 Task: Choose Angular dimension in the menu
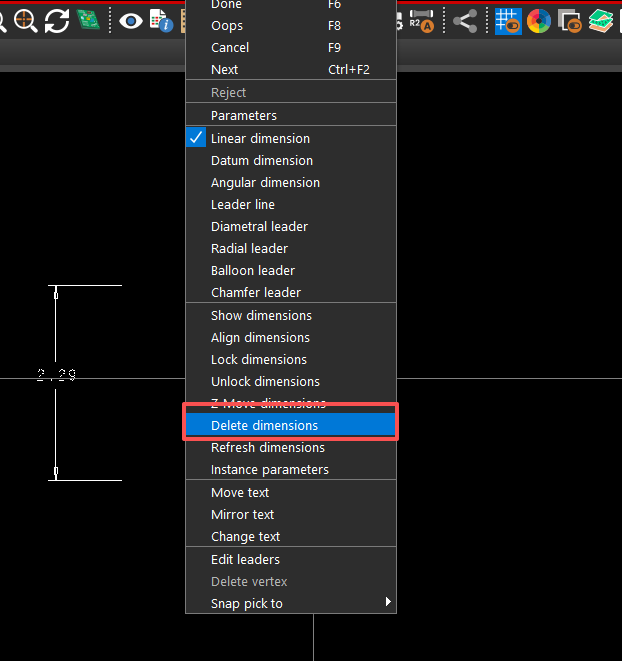point(265,182)
